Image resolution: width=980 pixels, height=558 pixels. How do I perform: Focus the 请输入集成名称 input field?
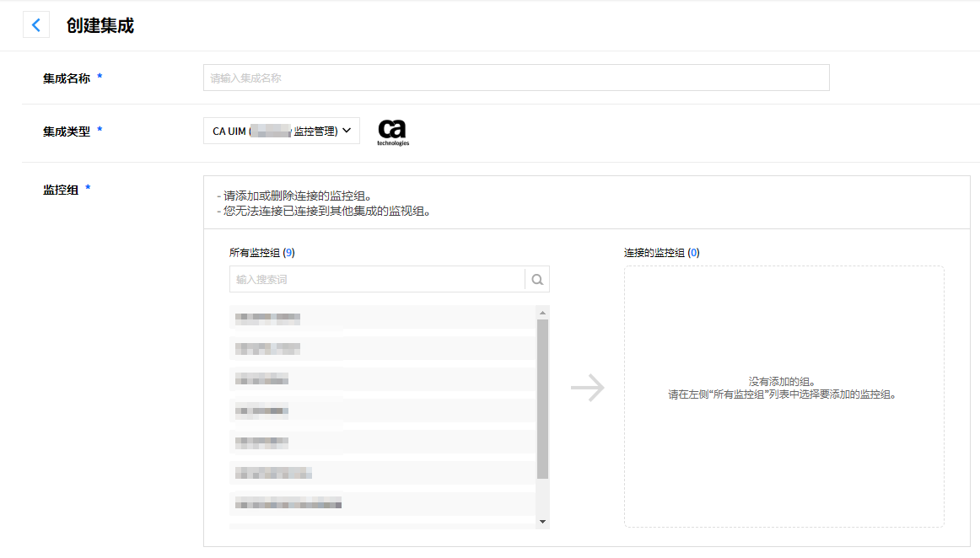515,78
